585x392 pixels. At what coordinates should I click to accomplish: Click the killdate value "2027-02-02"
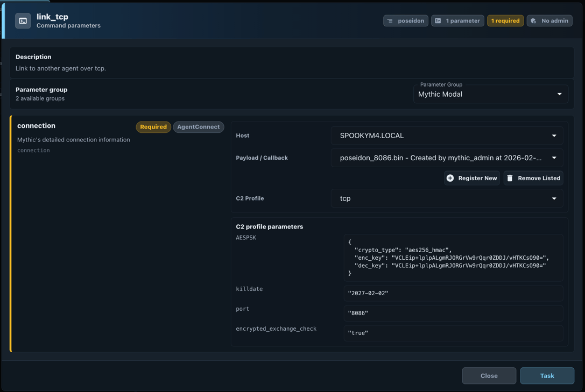(453, 293)
